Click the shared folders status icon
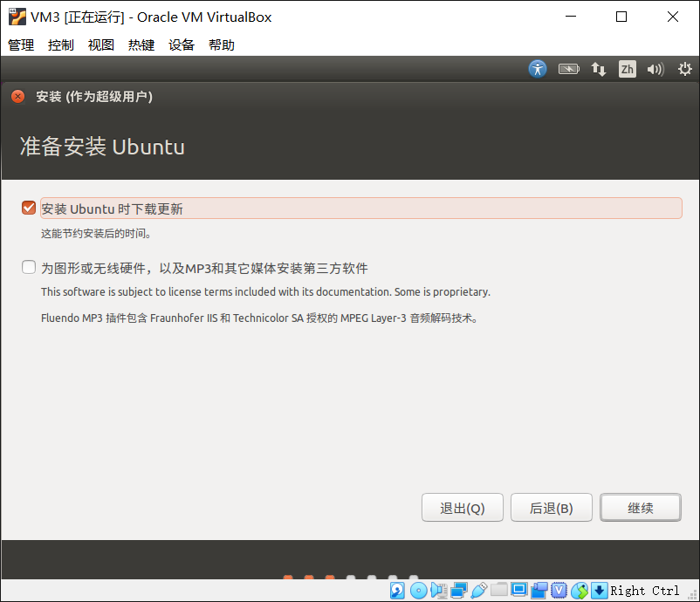Viewport: 700px width, 602px height. 499,590
